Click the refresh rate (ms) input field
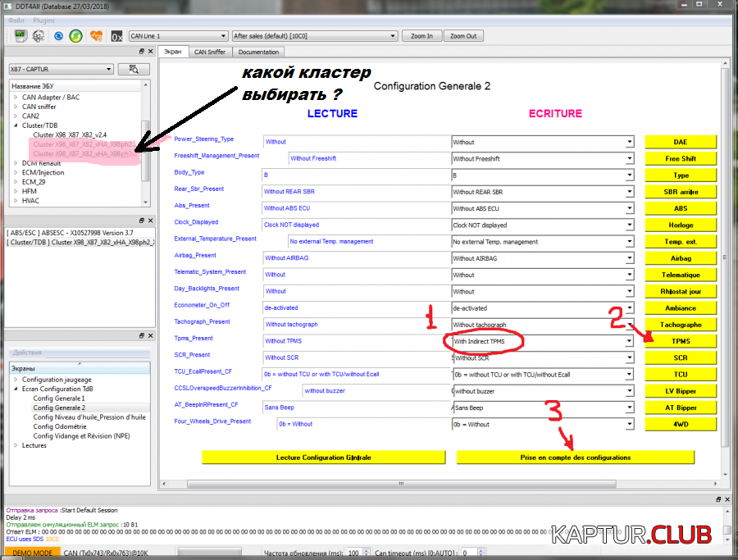The image size is (738, 560). [353, 553]
